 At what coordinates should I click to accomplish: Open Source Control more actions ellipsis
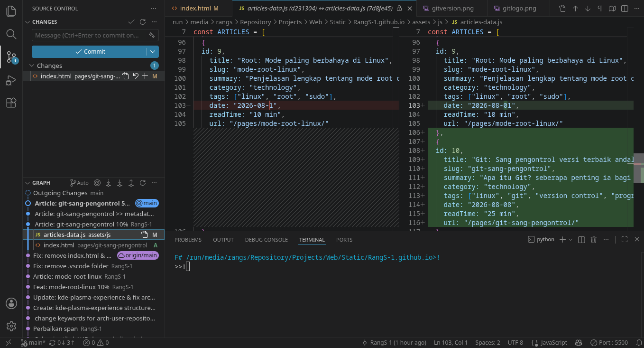click(x=153, y=9)
